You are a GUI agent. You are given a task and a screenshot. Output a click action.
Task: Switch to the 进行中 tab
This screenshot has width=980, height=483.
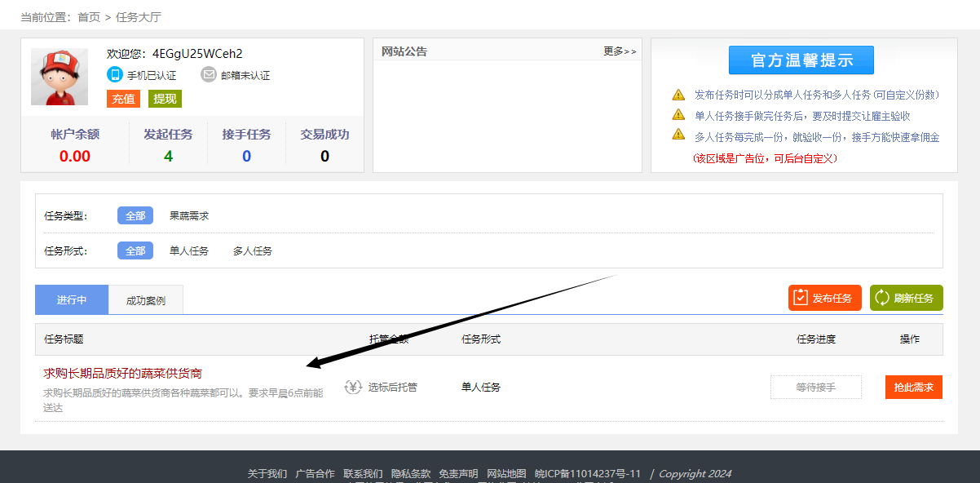coord(72,299)
